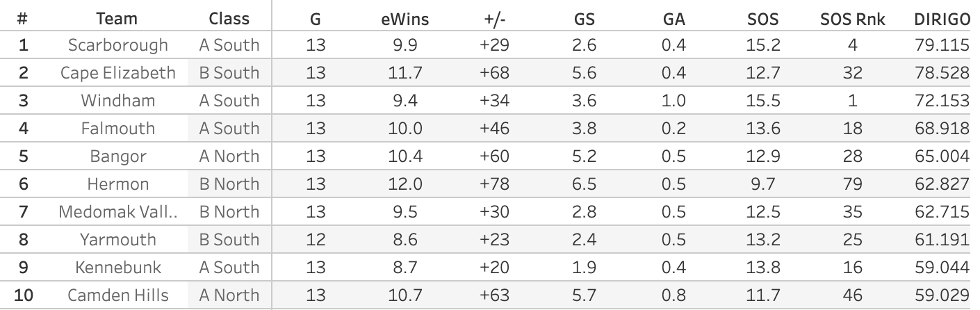Click the Class column header

(229, 19)
